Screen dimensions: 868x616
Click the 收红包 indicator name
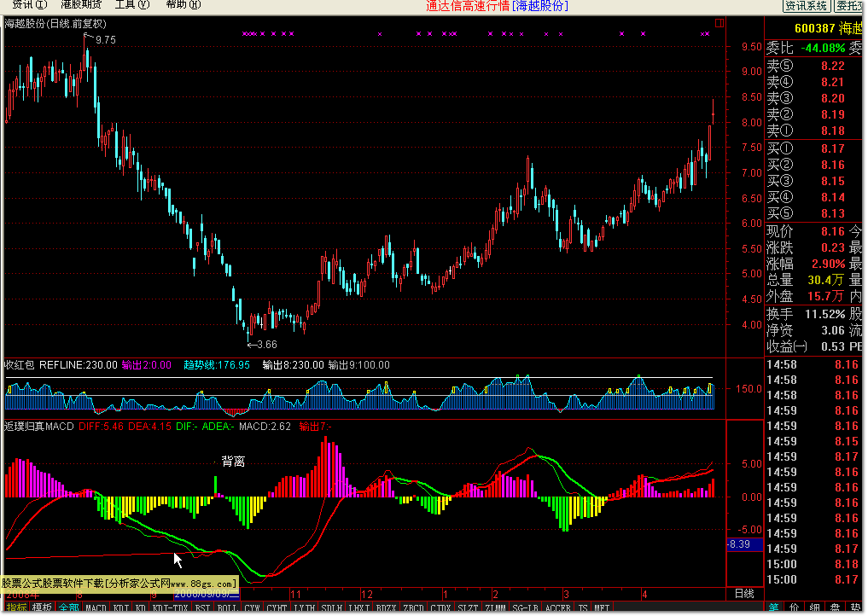click(x=20, y=364)
